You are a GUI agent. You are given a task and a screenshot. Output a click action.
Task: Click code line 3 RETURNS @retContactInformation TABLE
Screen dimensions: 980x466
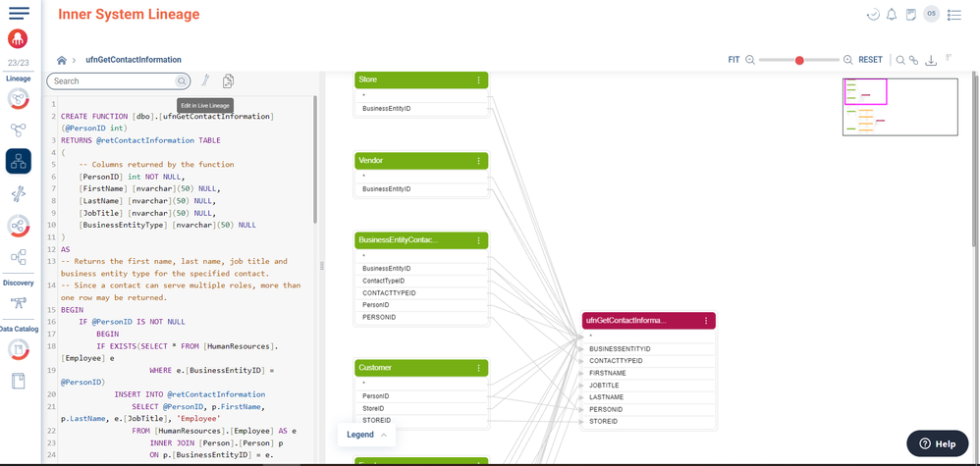[x=140, y=140]
